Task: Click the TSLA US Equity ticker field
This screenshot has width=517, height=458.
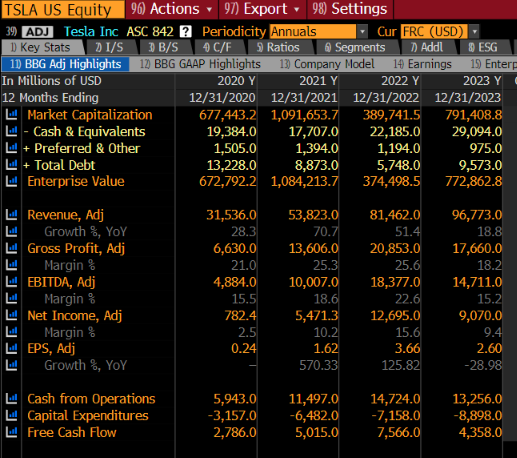Action: [63, 9]
